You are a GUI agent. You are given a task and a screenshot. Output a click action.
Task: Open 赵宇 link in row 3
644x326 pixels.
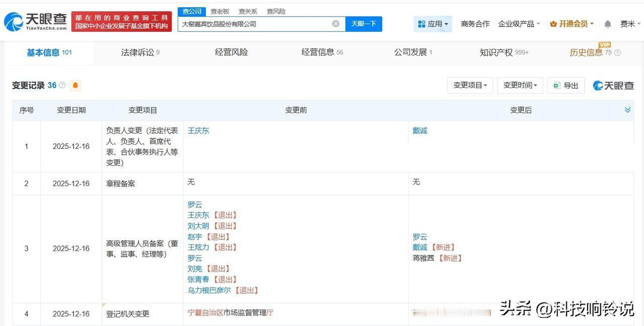(x=194, y=236)
